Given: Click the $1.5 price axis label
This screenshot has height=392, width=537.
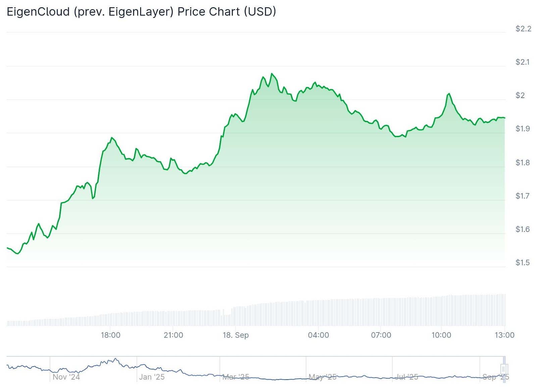Looking at the screenshot, I should [522, 262].
